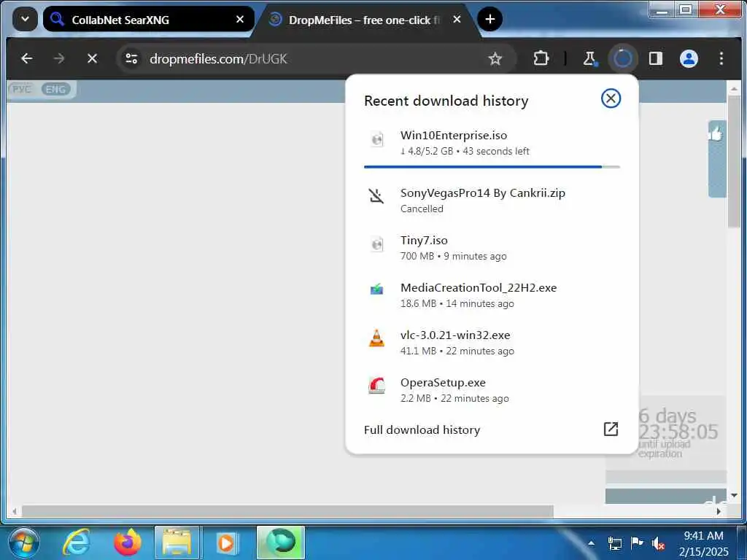Close the DropMeFiles tab

click(457, 20)
